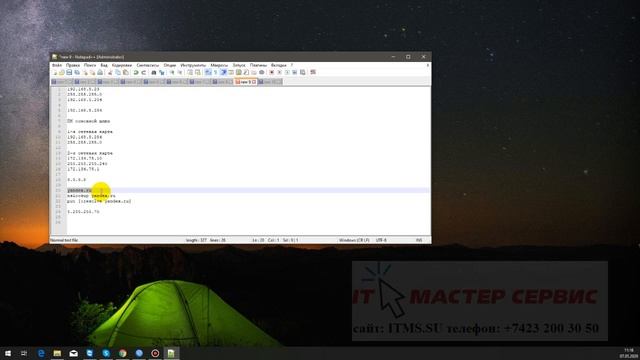The height and width of the screenshot is (360, 640).
Task: Create a new document via toolbar icon
Action: (x=55, y=72)
